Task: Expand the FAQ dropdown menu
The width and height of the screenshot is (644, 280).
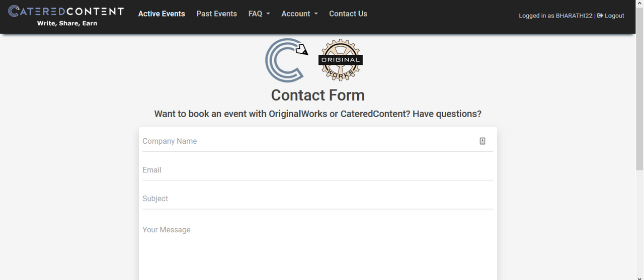Action: coord(259,14)
